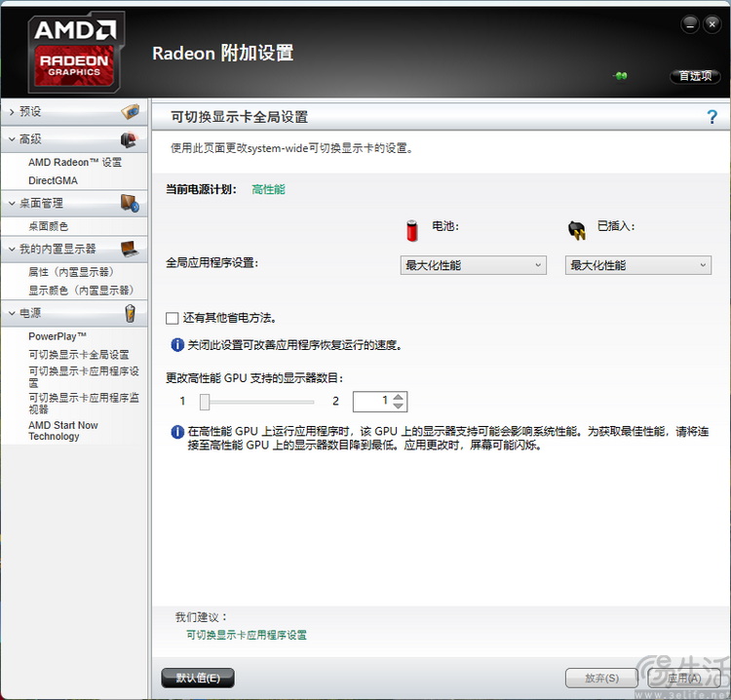Viewport: 731px width, 700px height.
Task: Select 可切换显示卡全局设置 in sidebar
Action: (79, 355)
